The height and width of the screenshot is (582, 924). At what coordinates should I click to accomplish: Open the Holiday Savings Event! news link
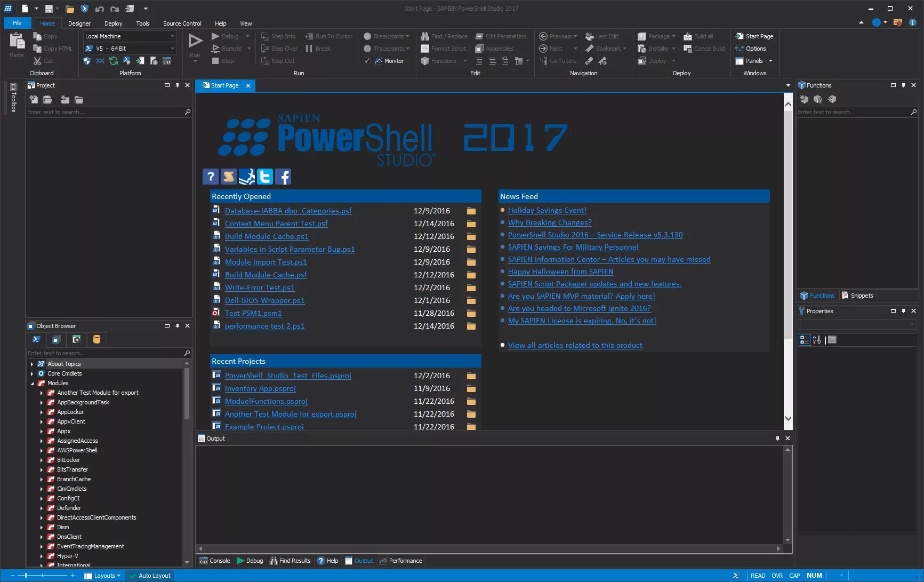(x=547, y=210)
